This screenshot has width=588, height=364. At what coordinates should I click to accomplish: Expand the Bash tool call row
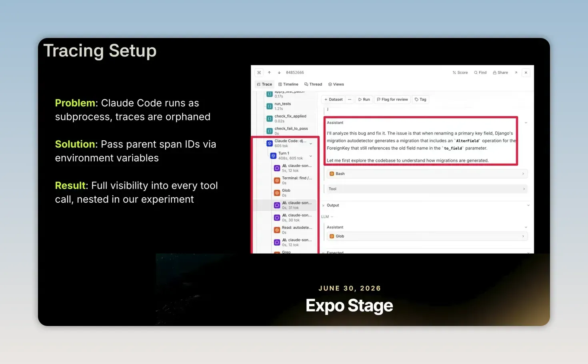pyautogui.click(x=427, y=174)
